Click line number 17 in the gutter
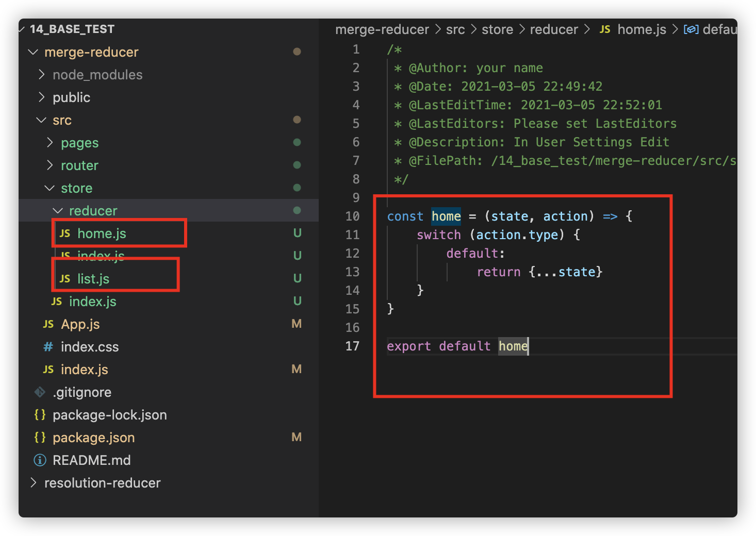The height and width of the screenshot is (536, 756). (353, 346)
